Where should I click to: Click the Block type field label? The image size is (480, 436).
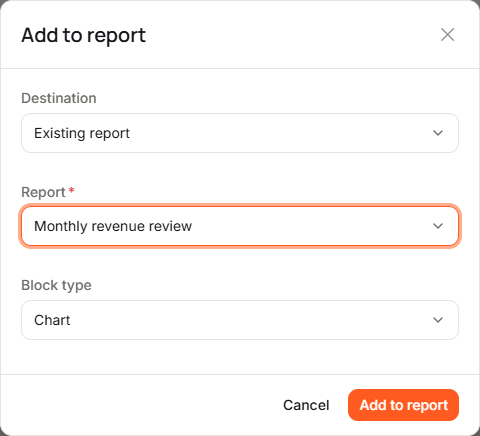coord(56,285)
